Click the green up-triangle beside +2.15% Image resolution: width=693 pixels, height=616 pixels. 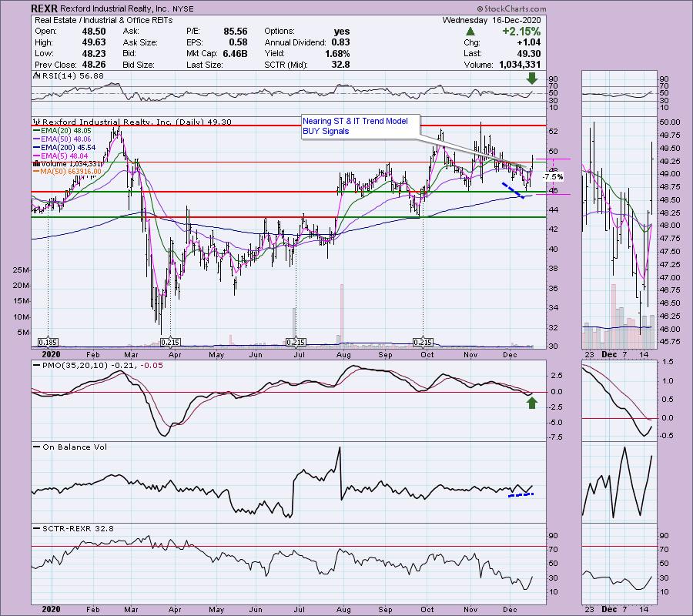(470, 32)
